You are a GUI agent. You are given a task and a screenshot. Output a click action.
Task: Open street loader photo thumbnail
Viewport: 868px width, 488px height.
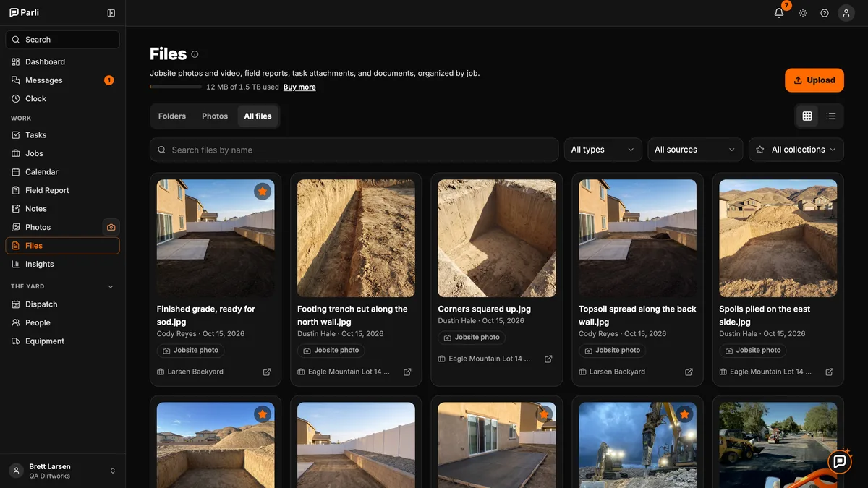click(x=778, y=445)
